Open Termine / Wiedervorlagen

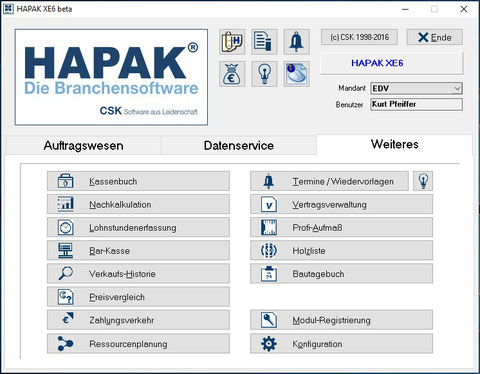(x=329, y=181)
